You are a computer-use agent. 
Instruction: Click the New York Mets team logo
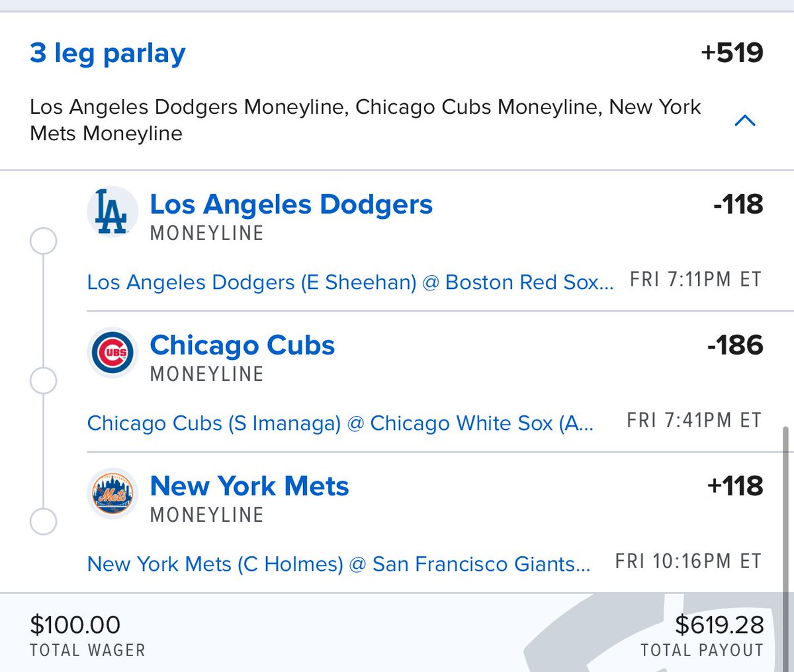click(112, 493)
